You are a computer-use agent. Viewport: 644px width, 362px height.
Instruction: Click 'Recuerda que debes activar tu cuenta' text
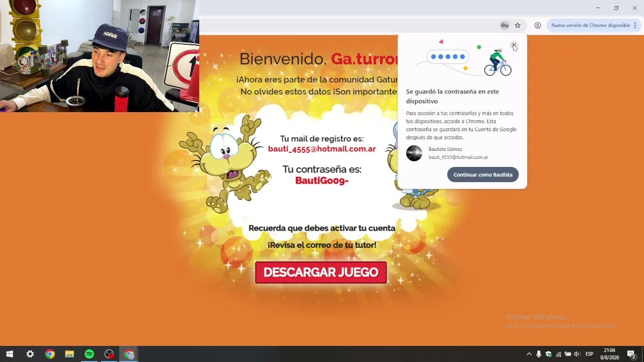(x=322, y=228)
